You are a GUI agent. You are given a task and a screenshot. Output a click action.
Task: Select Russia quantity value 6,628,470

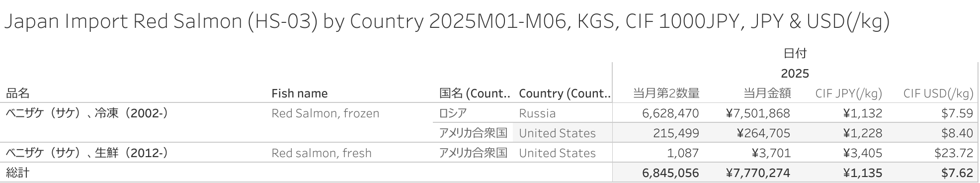[x=670, y=113]
